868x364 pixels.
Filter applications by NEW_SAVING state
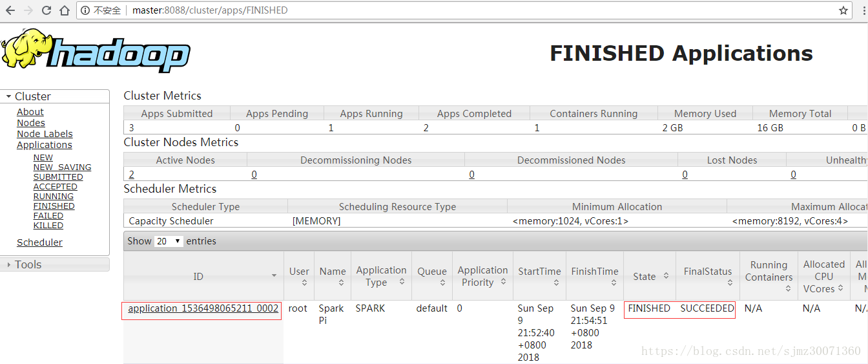coord(62,167)
